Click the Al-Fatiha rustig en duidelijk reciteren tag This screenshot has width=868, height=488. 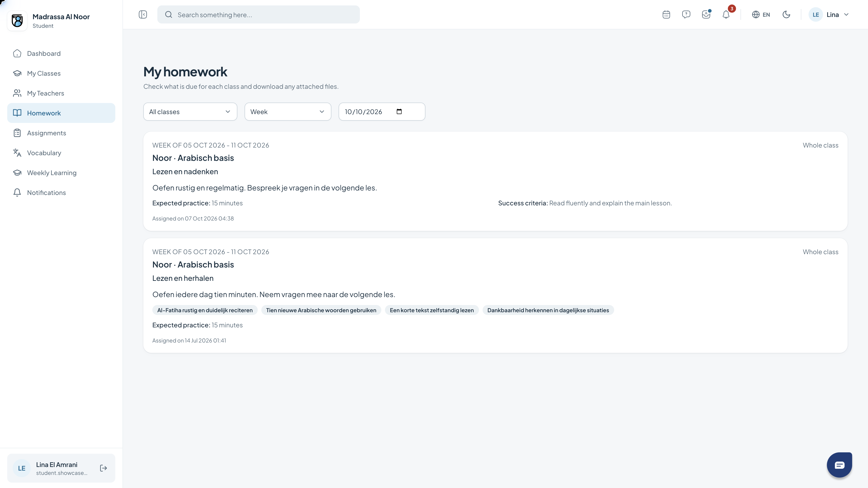tap(205, 310)
